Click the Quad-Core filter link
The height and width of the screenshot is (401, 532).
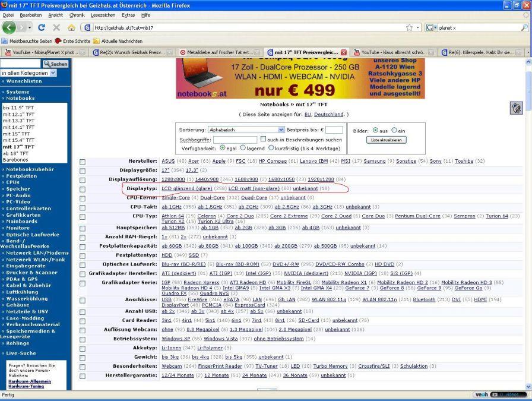(x=254, y=198)
